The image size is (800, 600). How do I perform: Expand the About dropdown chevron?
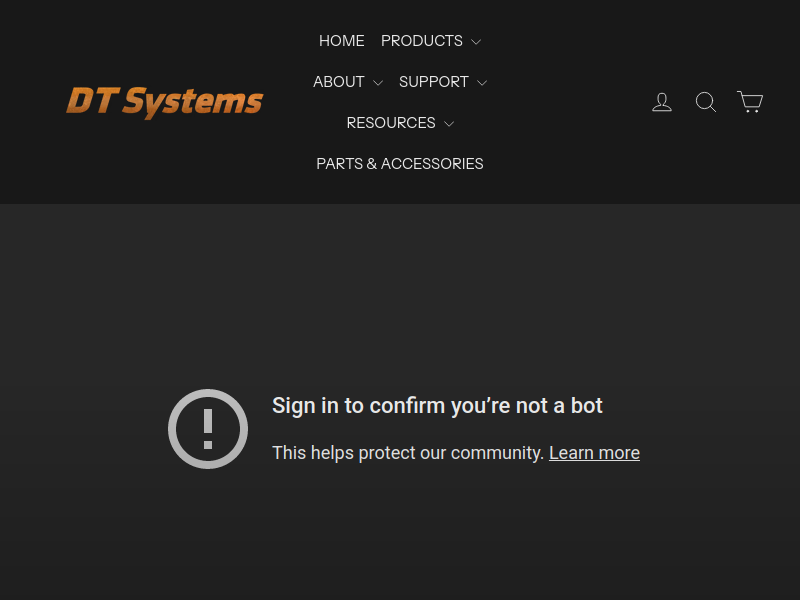click(x=378, y=83)
